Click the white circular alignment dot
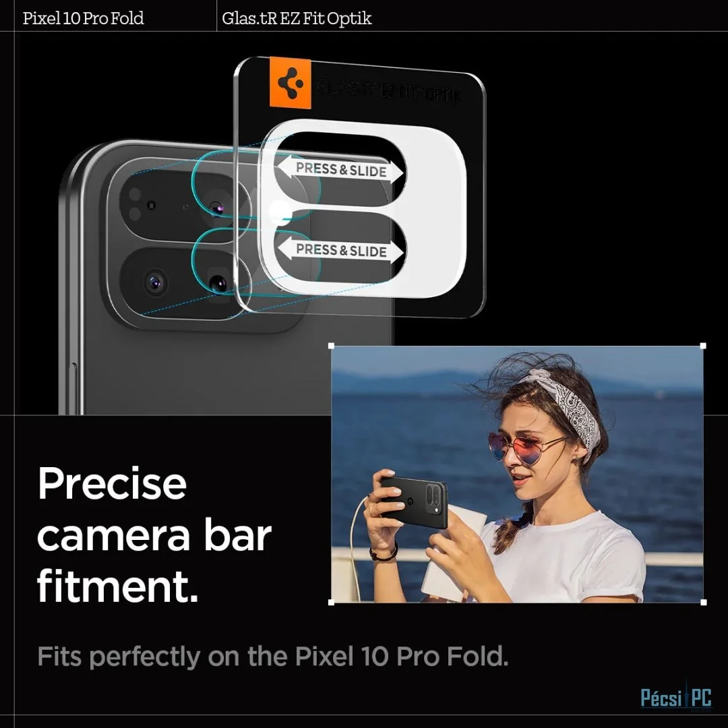This screenshot has width=728, height=728. tap(280, 212)
